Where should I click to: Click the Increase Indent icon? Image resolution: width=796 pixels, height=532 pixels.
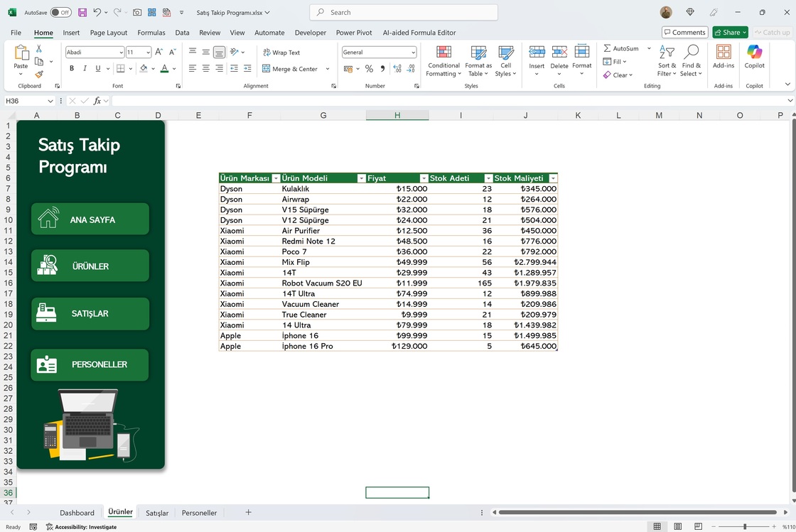pos(247,68)
